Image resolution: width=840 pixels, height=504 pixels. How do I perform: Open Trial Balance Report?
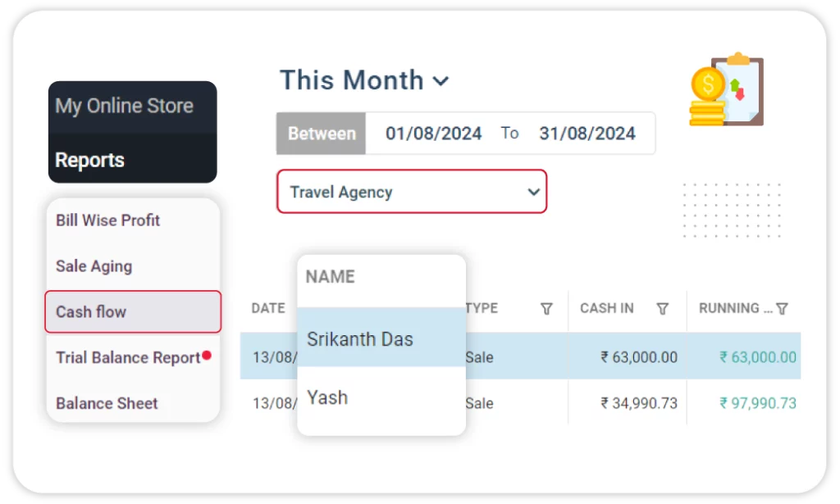coord(127,358)
